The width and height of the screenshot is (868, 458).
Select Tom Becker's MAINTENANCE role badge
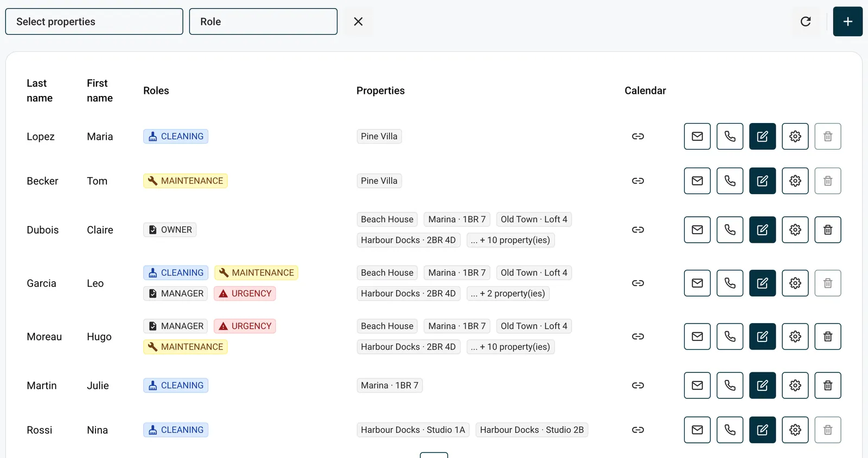[186, 181]
